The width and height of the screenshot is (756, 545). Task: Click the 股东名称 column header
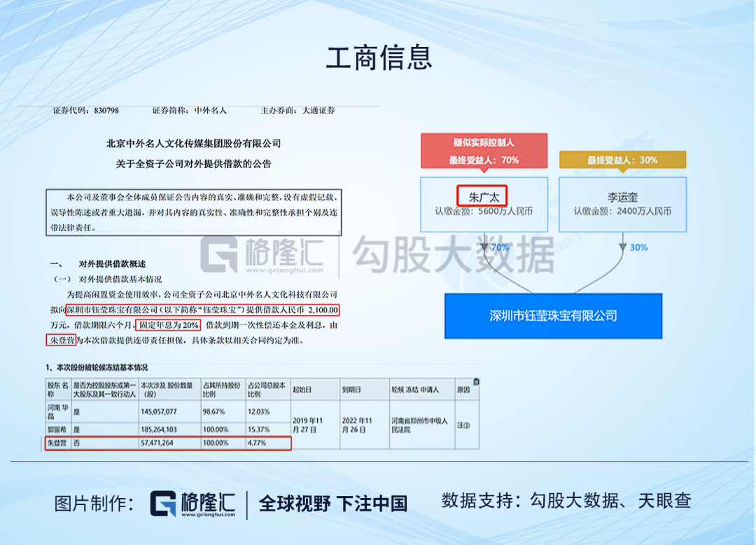(x=58, y=389)
